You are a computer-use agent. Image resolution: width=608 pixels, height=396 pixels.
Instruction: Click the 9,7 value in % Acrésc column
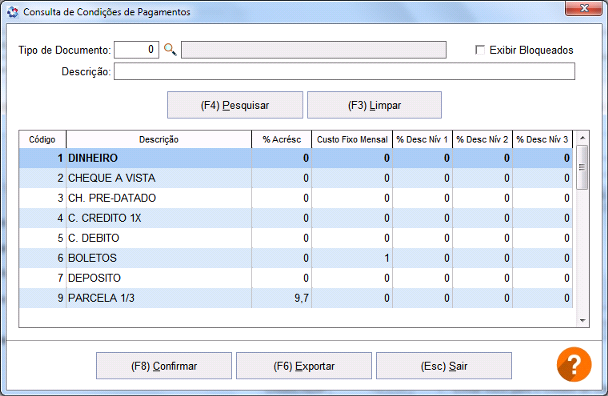301,298
